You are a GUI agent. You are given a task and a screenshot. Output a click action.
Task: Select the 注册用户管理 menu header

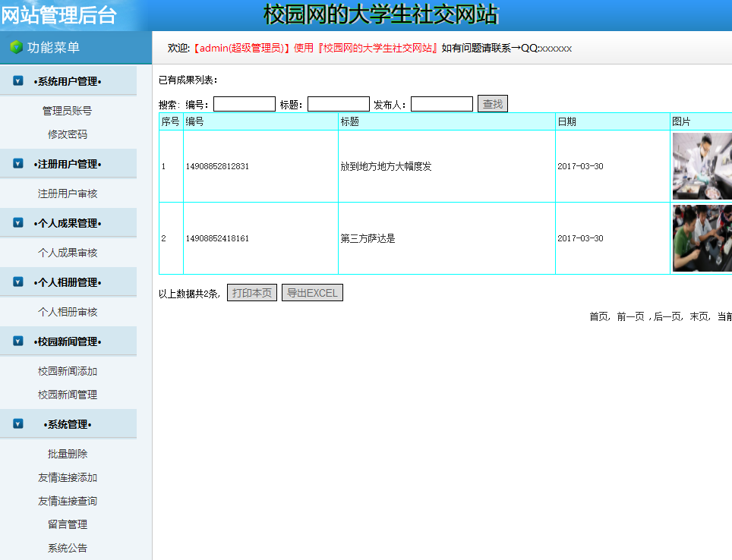68,164
